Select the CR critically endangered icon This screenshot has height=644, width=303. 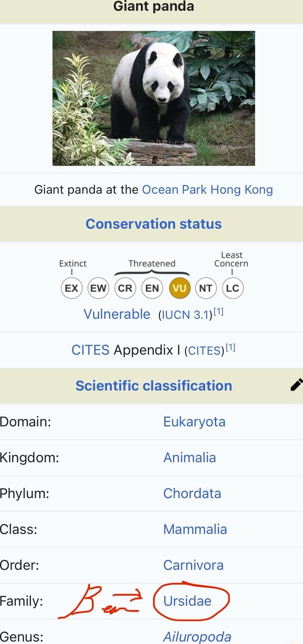[125, 288]
